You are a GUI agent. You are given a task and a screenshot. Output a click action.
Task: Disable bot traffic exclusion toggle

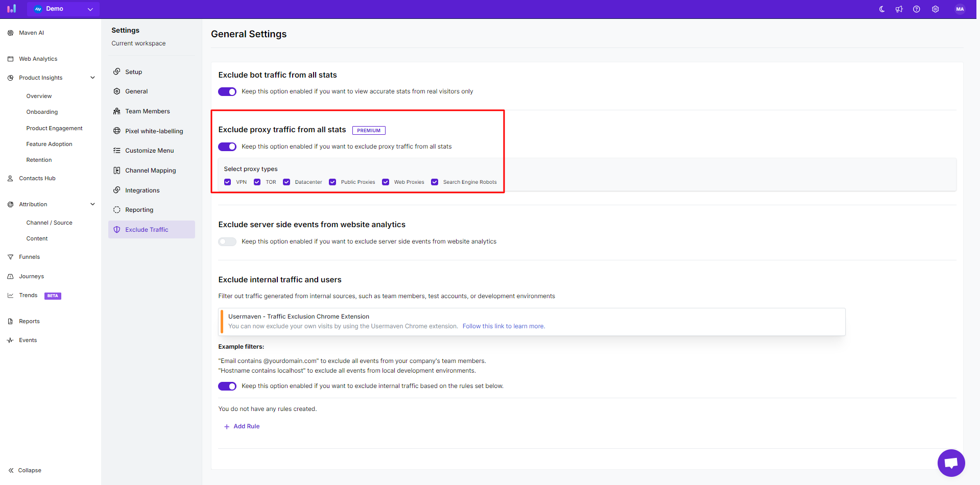(227, 91)
